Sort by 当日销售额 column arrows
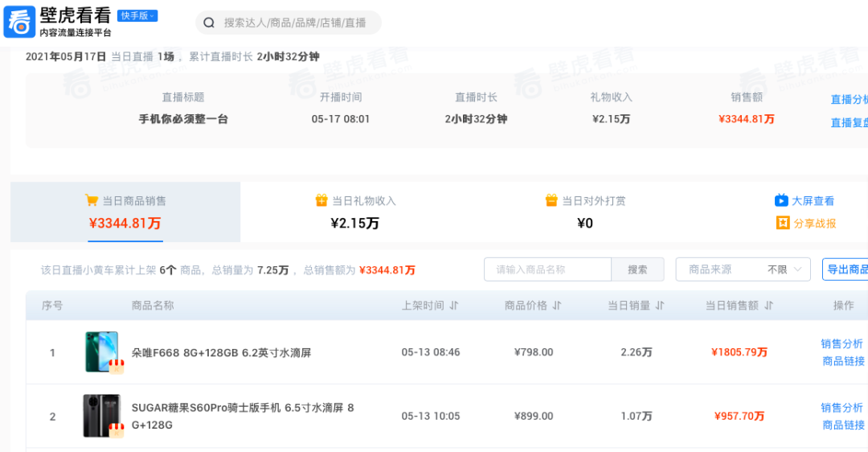Image resolution: width=868 pixels, height=452 pixels. [769, 306]
